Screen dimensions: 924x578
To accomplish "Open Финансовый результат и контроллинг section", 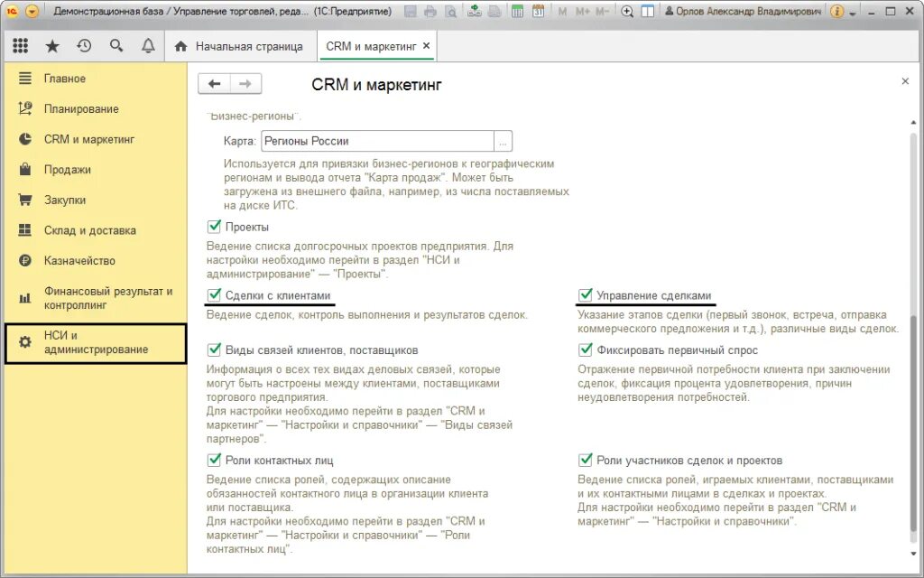I will (96, 298).
